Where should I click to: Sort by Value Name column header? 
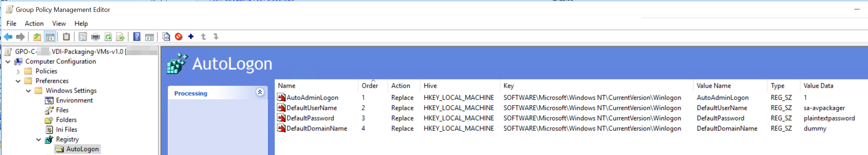(730, 86)
